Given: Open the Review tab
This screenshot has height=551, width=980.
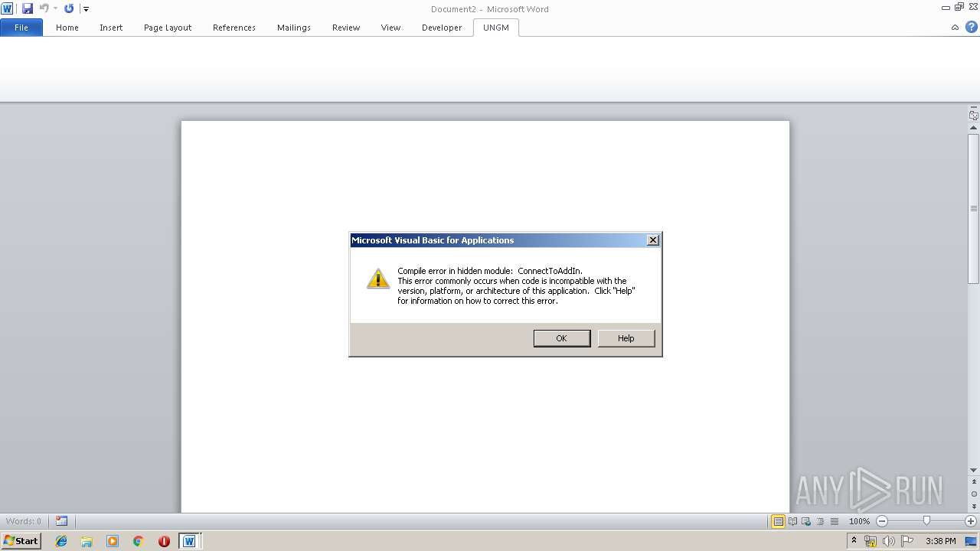Looking at the screenshot, I should pos(346,28).
